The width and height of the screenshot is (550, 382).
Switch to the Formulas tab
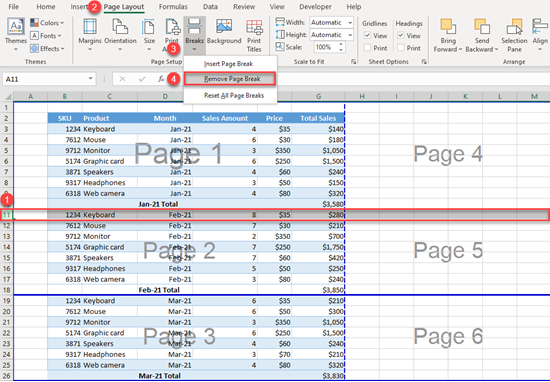click(173, 7)
